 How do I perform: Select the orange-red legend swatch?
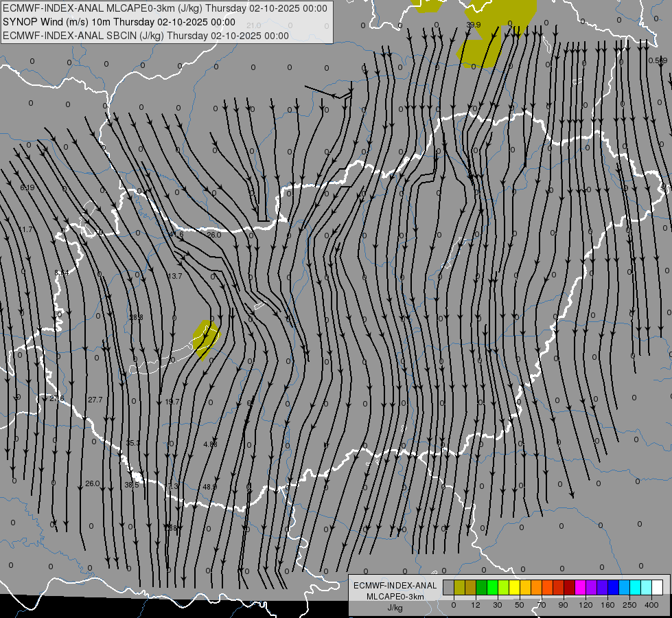(547, 587)
